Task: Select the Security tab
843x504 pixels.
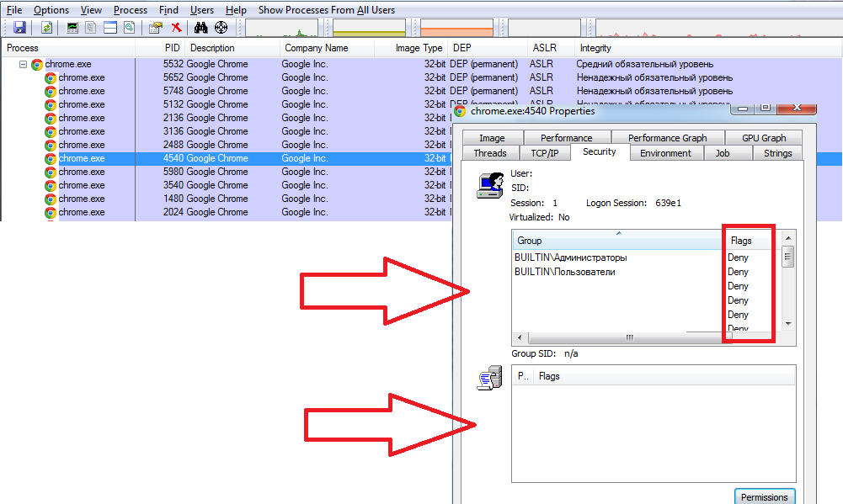Action: point(600,152)
